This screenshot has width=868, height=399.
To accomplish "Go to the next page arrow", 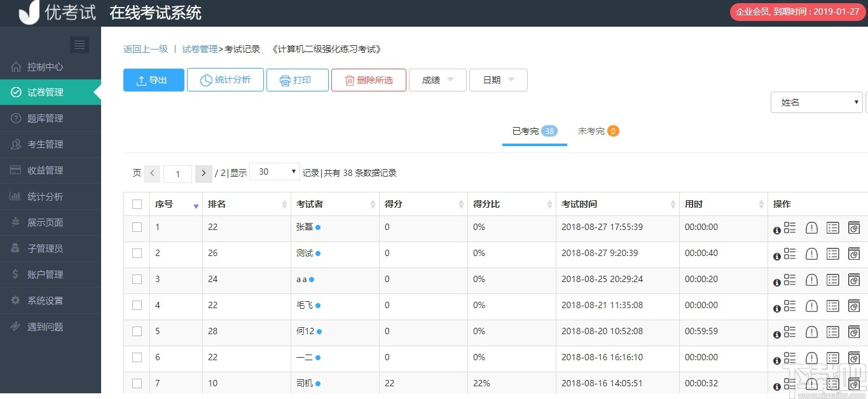I will [203, 173].
